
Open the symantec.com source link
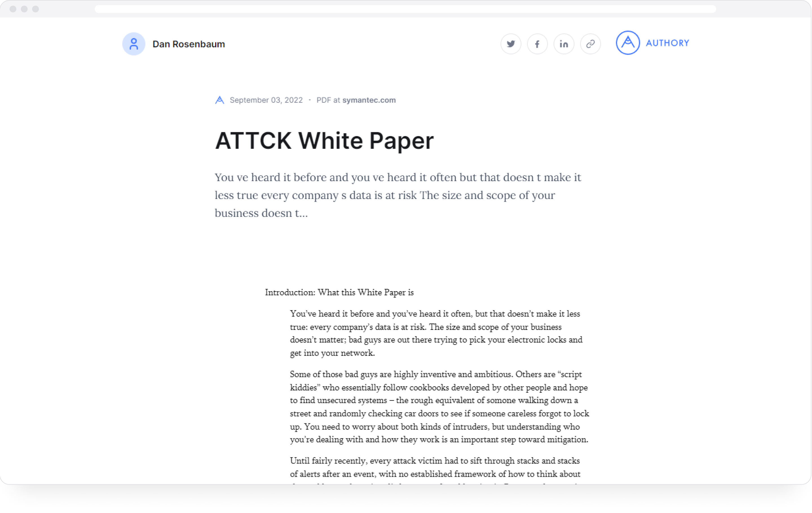[x=369, y=100]
